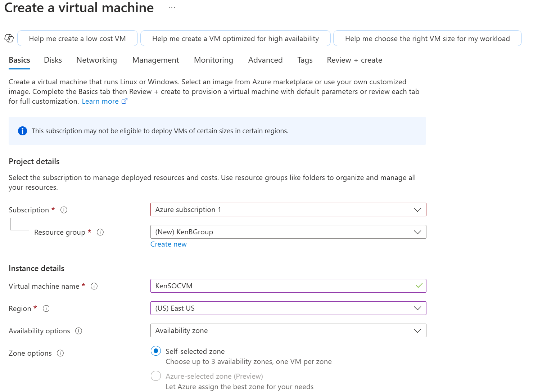Select the Self-selected zone option
The width and height of the screenshot is (538, 392).
click(155, 351)
